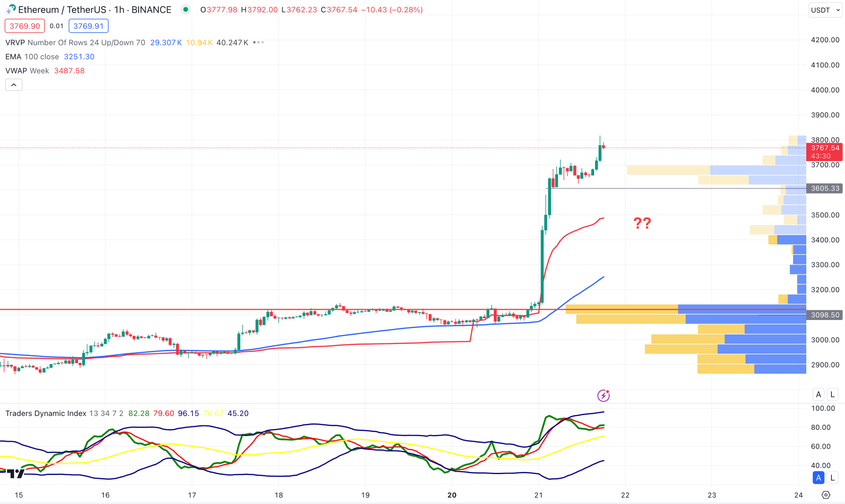
Task: Open the USDT currency dropdown
Action: (826, 10)
